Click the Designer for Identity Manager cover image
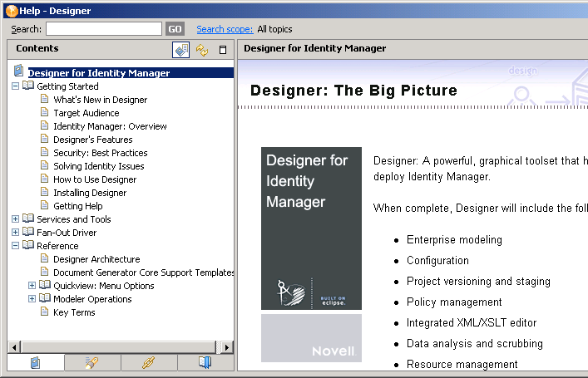This screenshot has height=378, width=588. [311, 228]
